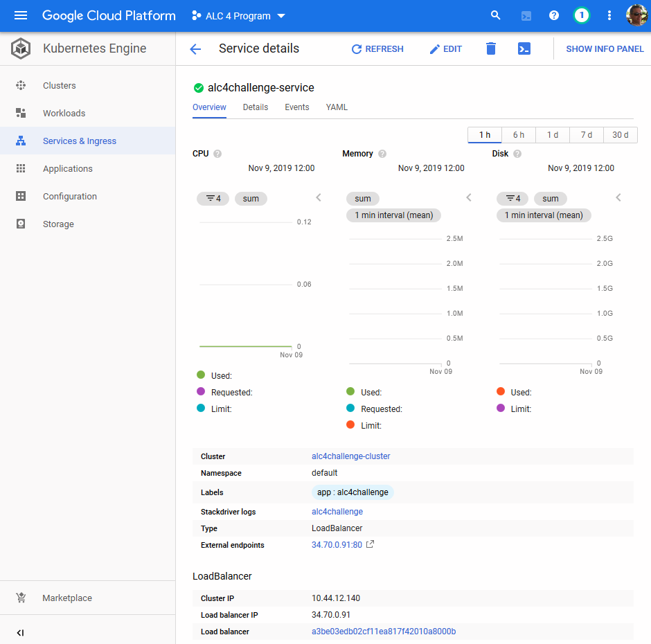This screenshot has height=644, width=651.
Task: Click the Applications grid icon
Action: (20, 168)
